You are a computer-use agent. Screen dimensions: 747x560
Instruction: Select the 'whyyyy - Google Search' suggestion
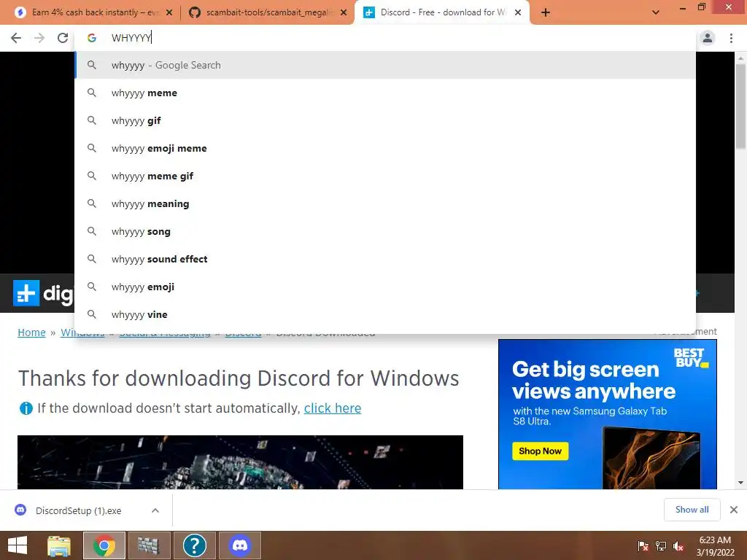tap(385, 65)
